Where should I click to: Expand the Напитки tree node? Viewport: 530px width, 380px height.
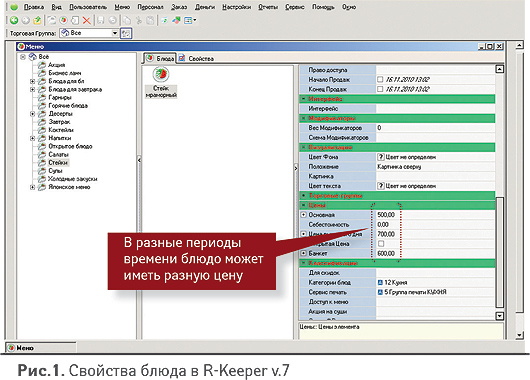32,138
